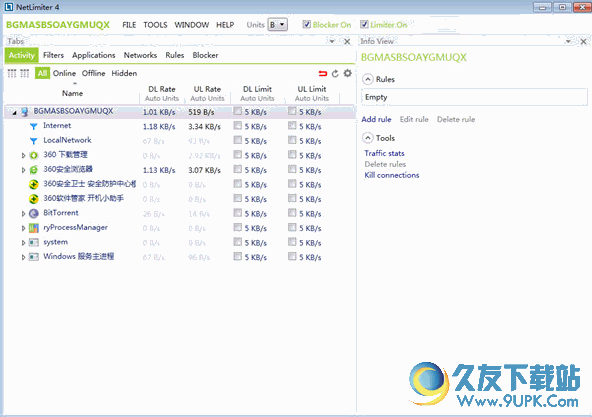Image resolution: width=592 pixels, height=417 pixels.
Task: Enable DL Limit for 360安全浏览器 row
Action: (237, 169)
